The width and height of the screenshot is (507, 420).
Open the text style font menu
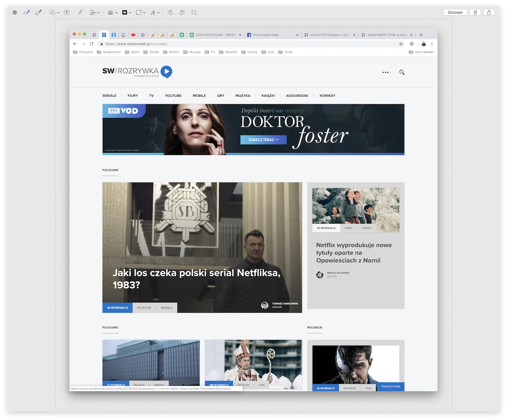coord(155,12)
